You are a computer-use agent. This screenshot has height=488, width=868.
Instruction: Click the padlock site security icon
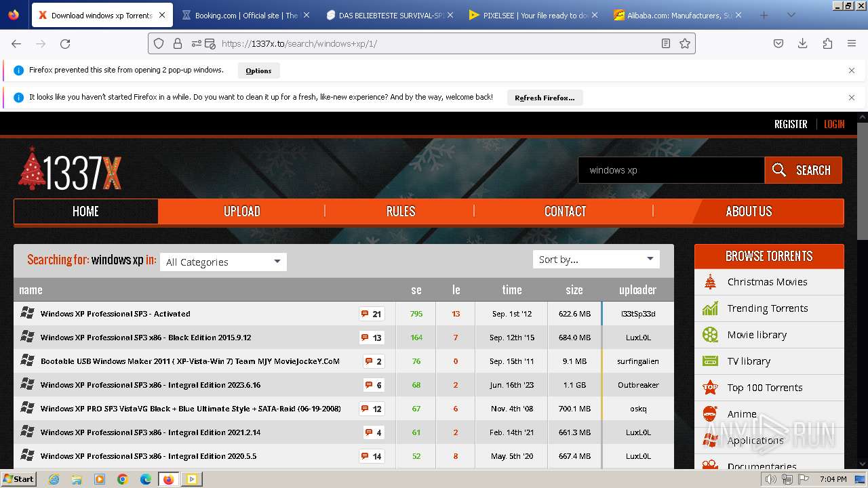click(178, 43)
